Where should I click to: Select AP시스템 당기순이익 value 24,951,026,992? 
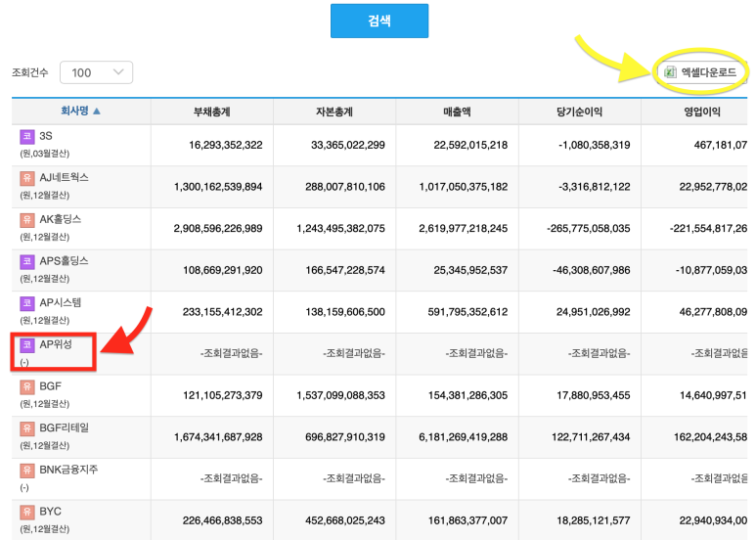pos(593,312)
